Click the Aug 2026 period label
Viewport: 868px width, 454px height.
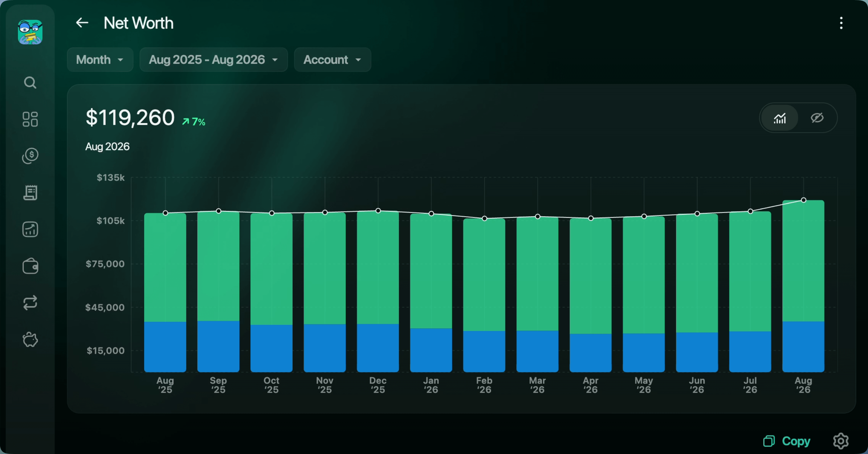107,146
